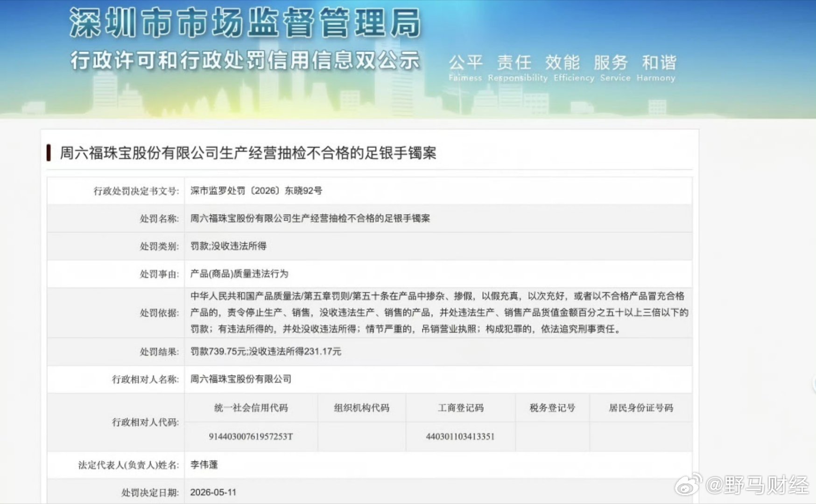
Task: Select document number 深市监罗处罚〔2026〕东晓92号
Action: point(256,190)
